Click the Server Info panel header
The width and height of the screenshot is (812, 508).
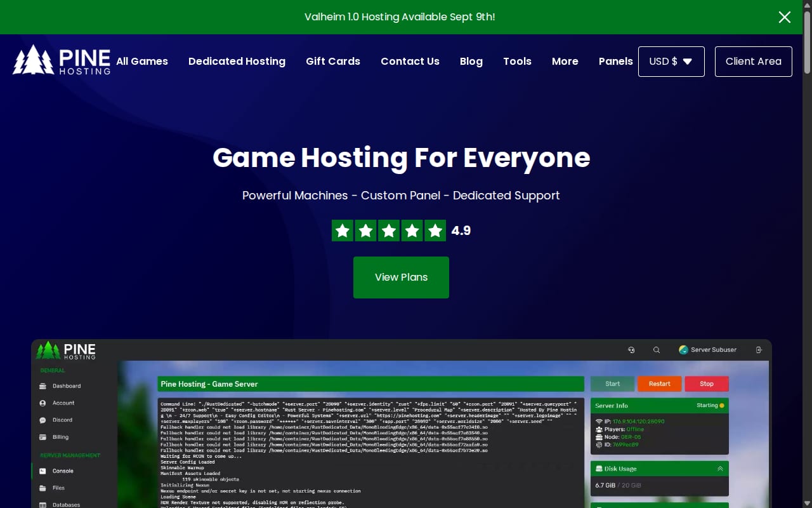click(660, 405)
